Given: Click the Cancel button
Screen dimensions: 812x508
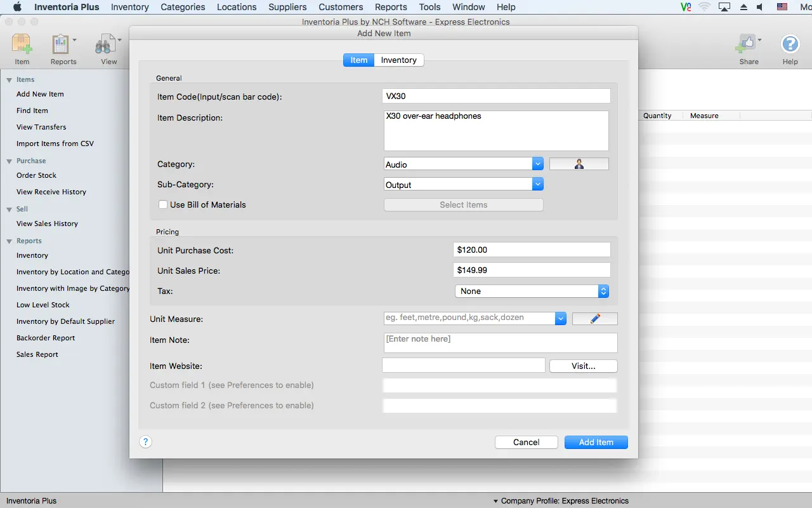Looking at the screenshot, I should point(526,442).
